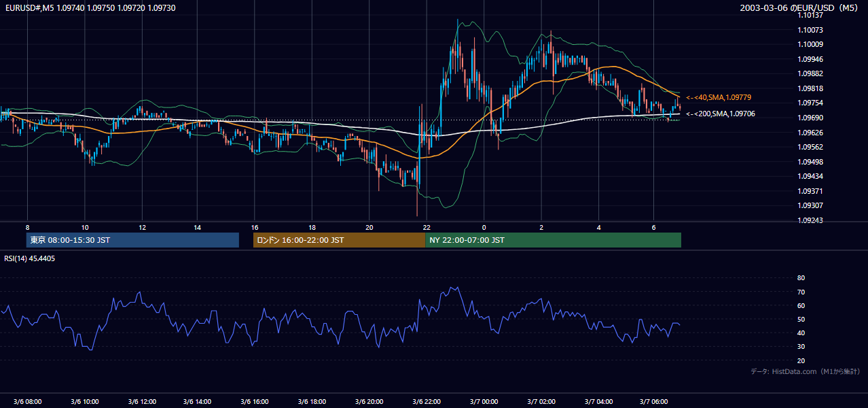Click the RSI level 30 label
The height and width of the screenshot is (408, 868).
coord(801,347)
